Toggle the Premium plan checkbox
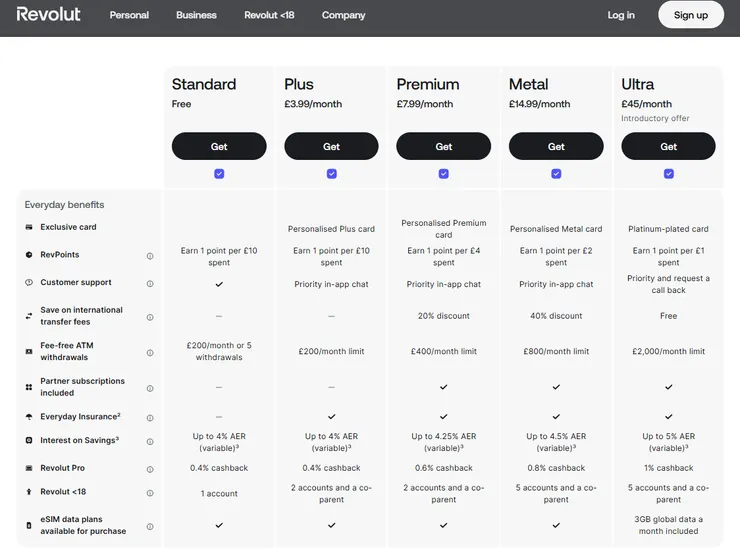Image resolution: width=740 pixels, height=549 pixels. pos(444,174)
